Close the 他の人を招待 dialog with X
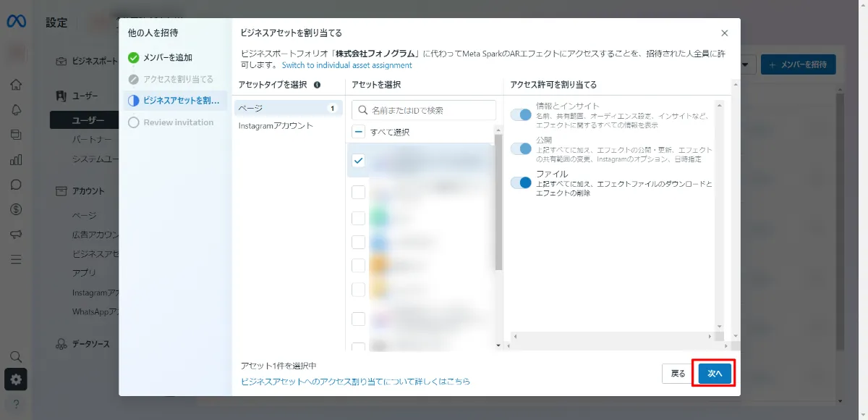This screenshot has width=868, height=420. point(725,33)
